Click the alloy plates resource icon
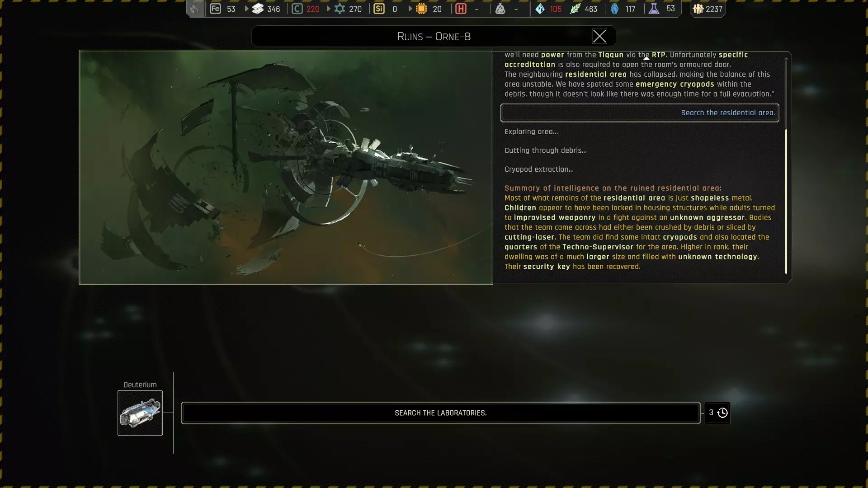The height and width of the screenshot is (488, 868). [x=258, y=9]
